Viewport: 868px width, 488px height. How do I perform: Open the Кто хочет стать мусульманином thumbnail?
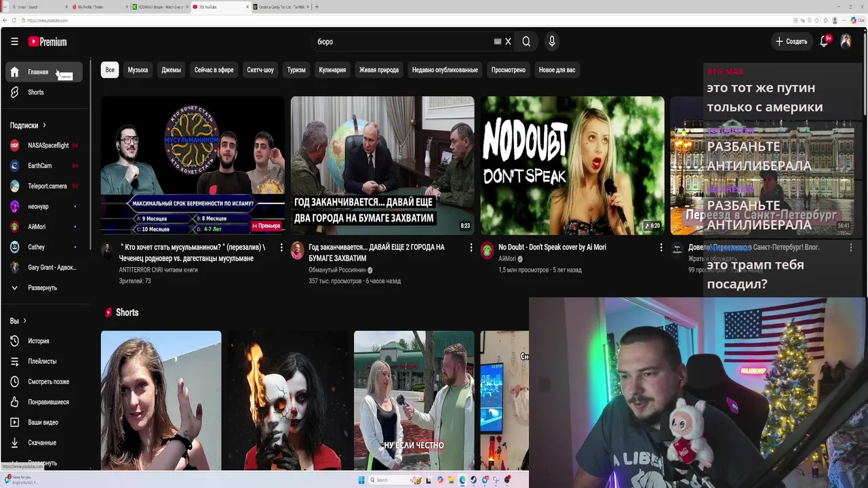click(193, 165)
